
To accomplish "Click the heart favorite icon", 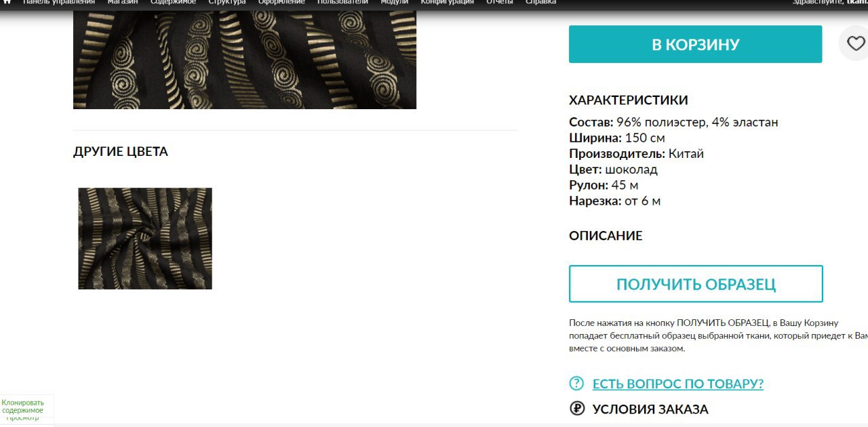I will (856, 44).
